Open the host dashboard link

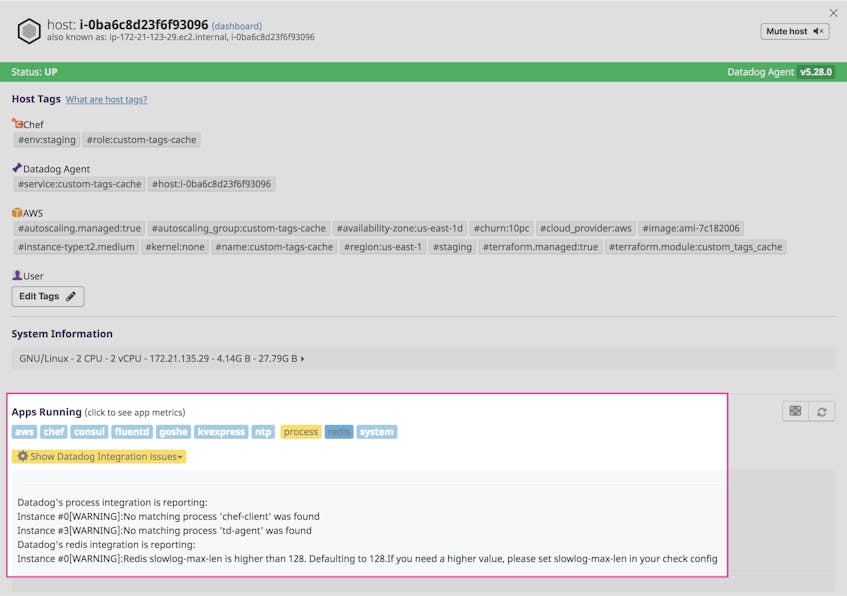[x=237, y=26]
